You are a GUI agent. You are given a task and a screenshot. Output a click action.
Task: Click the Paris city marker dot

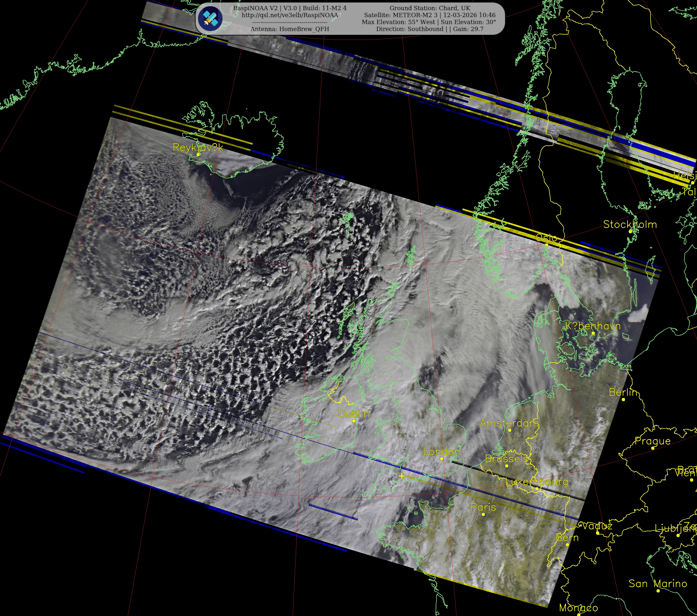pos(483,514)
